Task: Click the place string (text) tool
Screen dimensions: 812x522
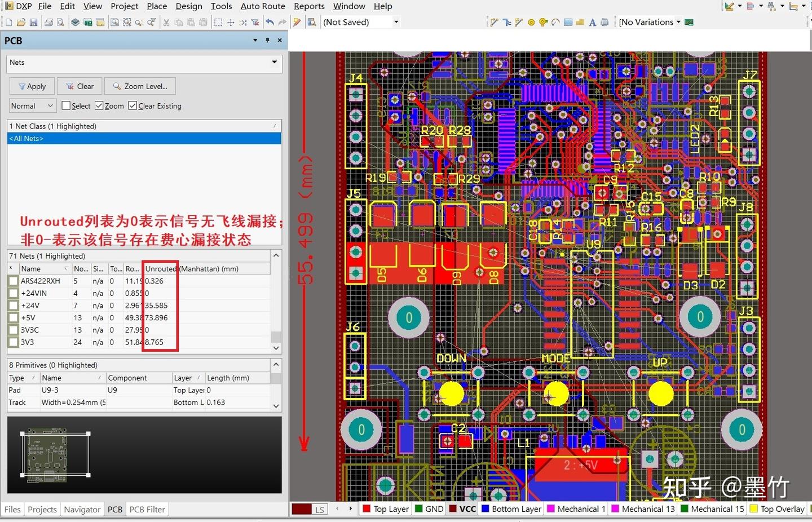Action: [x=592, y=22]
